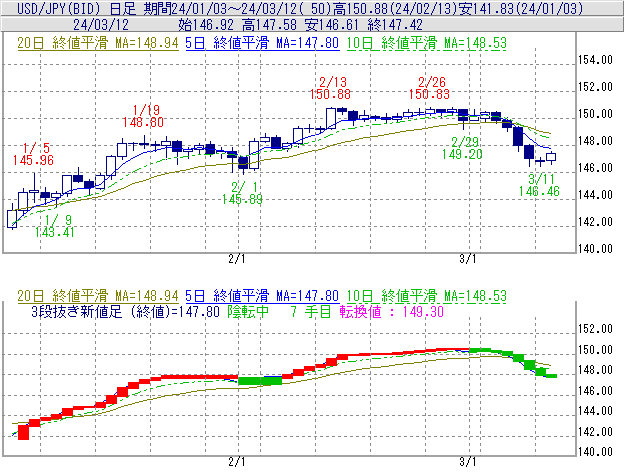Click the 3段抜き新値足 (終値)=147.80 text
Viewport: 624px width, 475px height.
[125, 311]
